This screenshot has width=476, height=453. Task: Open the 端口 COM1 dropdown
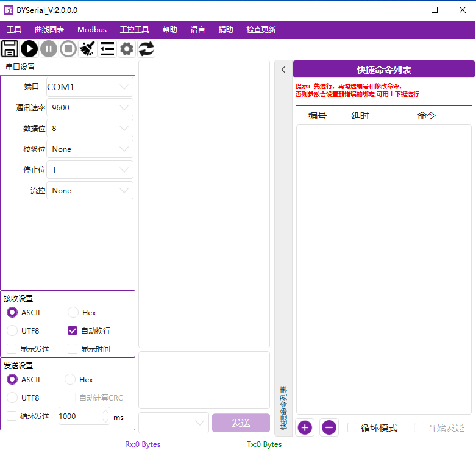click(x=90, y=87)
